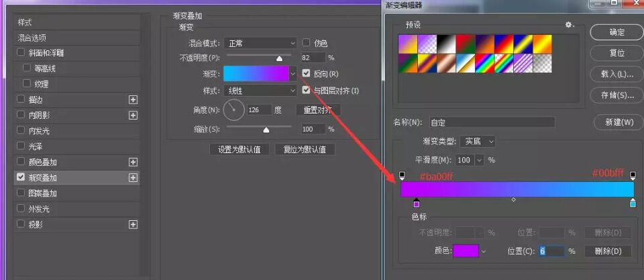Open the 混合模式 dropdown showing 正常
This screenshot has width=644, height=280.
coord(260,43)
